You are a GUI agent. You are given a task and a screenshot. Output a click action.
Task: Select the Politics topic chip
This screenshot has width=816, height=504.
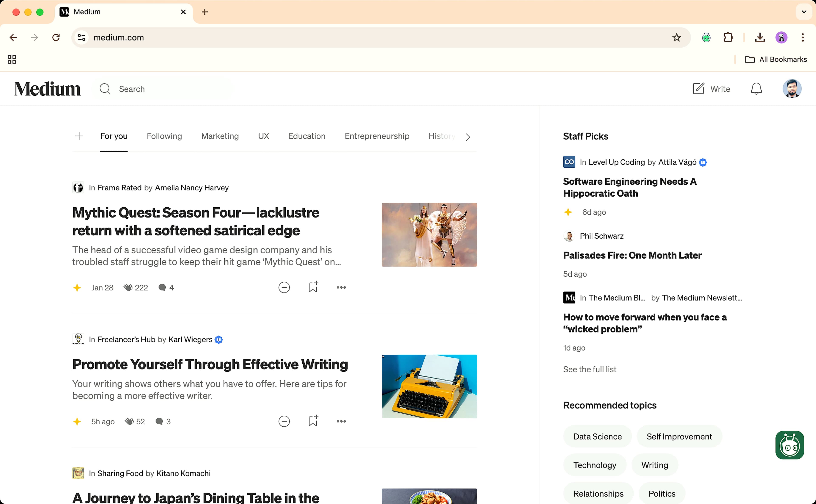tap(662, 493)
